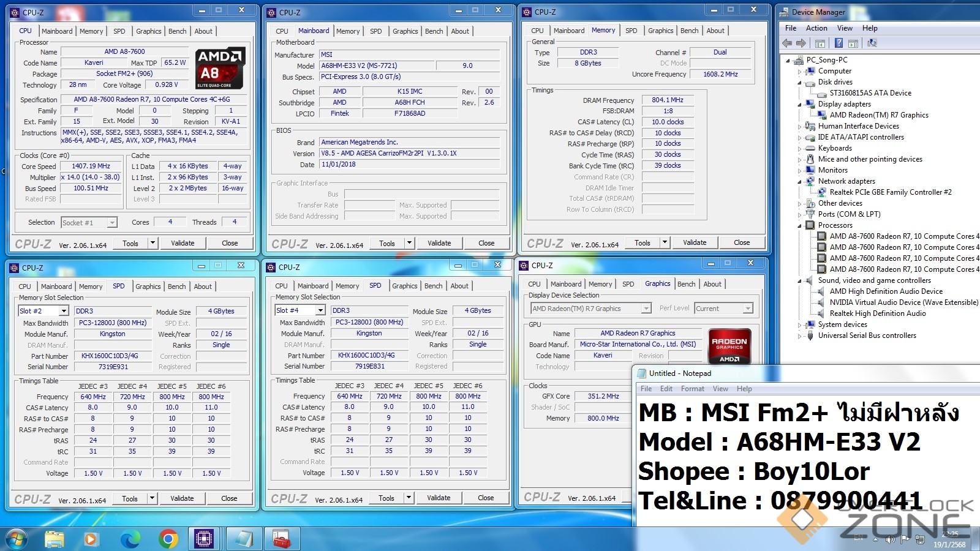Open Tools dropdown arrow in Mainboard tab window
The height and width of the screenshot is (551, 980).
(409, 243)
